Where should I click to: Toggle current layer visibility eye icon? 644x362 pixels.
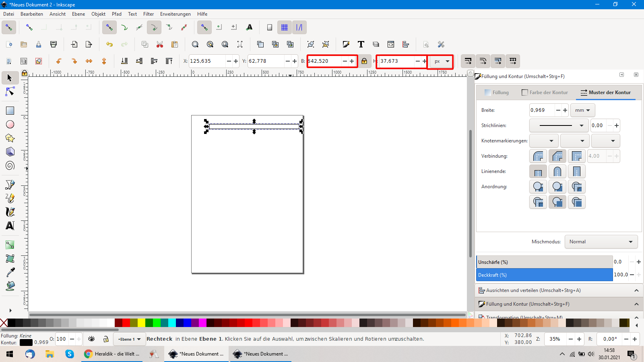click(x=91, y=339)
